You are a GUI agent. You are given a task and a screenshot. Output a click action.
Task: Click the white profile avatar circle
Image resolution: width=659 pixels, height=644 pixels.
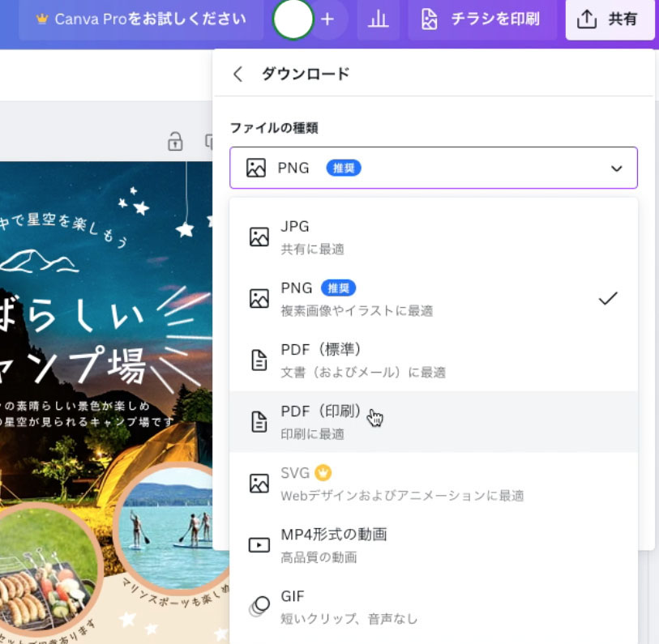(293, 19)
